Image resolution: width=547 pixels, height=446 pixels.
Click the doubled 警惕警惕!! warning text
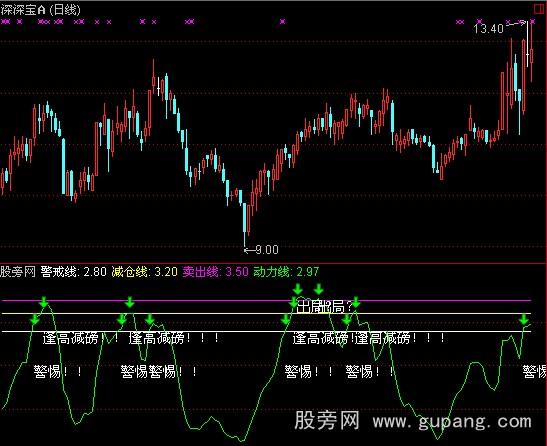tap(159, 371)
